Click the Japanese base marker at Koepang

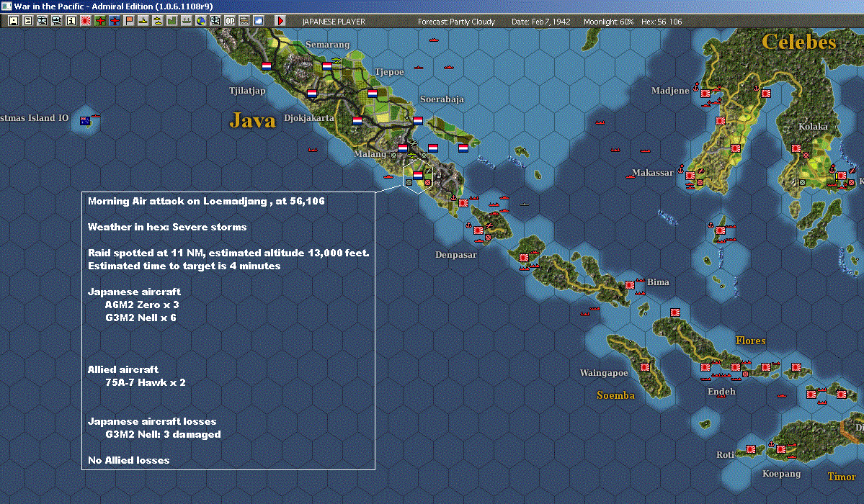(x=781, y=449)
